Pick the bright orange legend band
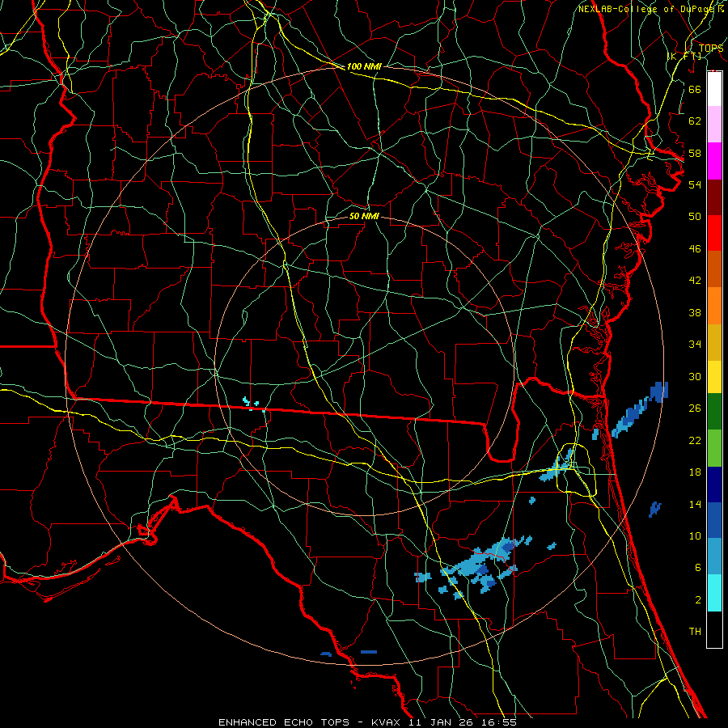The height and width of the screenshot is (728, 728). [x=714, y=306]
